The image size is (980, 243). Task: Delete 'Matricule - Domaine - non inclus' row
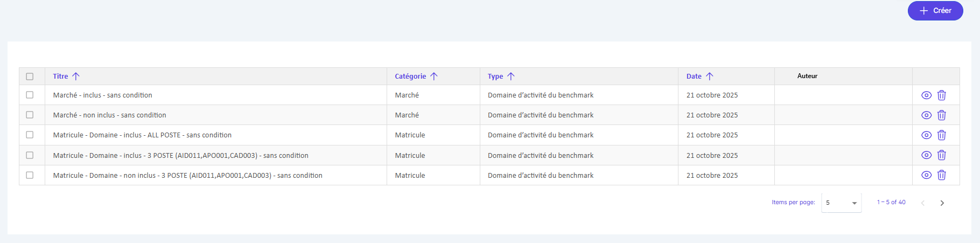tap(941, 175)
